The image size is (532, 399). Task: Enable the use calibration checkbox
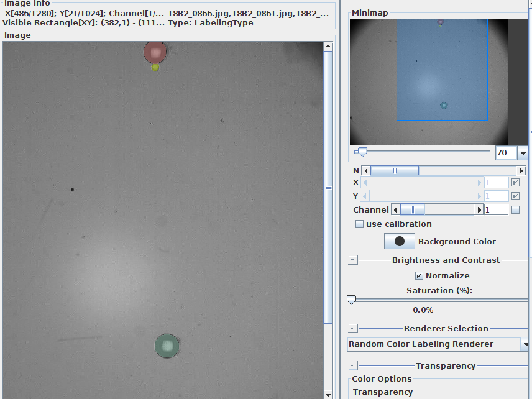(x=359, y=224)
